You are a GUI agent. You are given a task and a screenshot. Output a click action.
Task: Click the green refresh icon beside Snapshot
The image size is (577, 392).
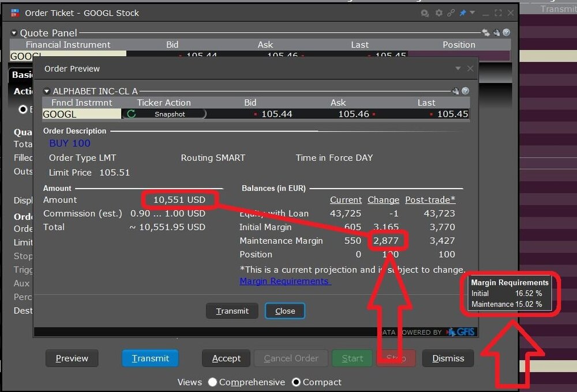pos(132,114)
